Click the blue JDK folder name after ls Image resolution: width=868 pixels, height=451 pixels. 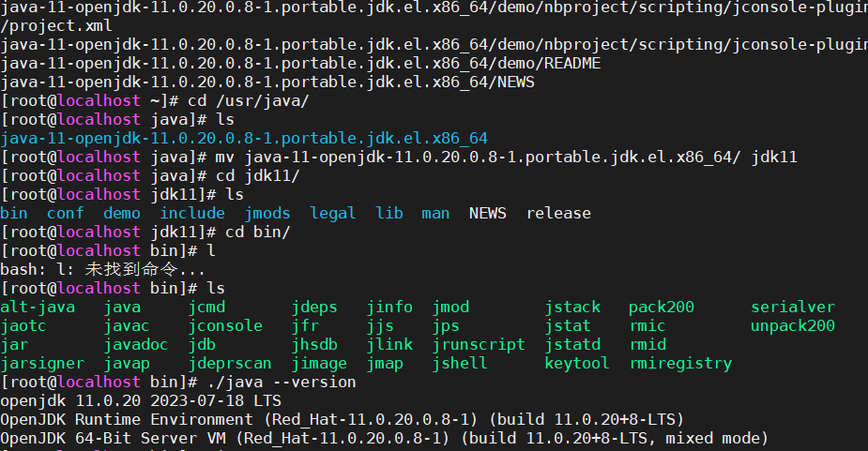[244, 138]
